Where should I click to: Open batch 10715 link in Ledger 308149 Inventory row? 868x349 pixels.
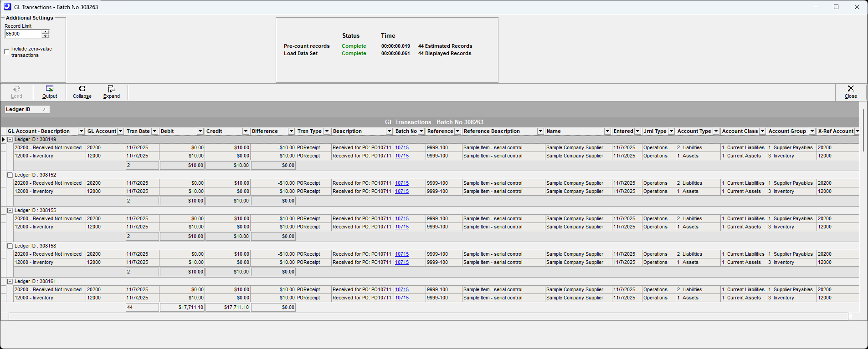pyautogui.click(x=402, y=156)
